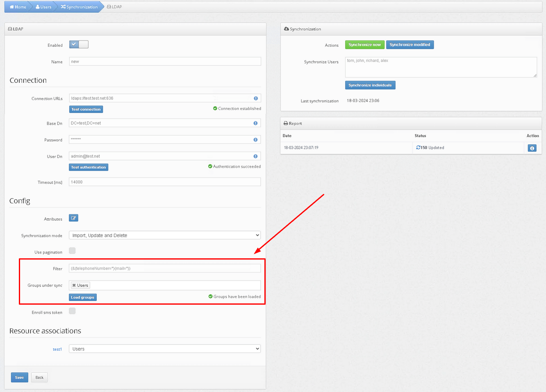Click info icon in Password field
The image size is (546, 392).
(x=255, y=140)
